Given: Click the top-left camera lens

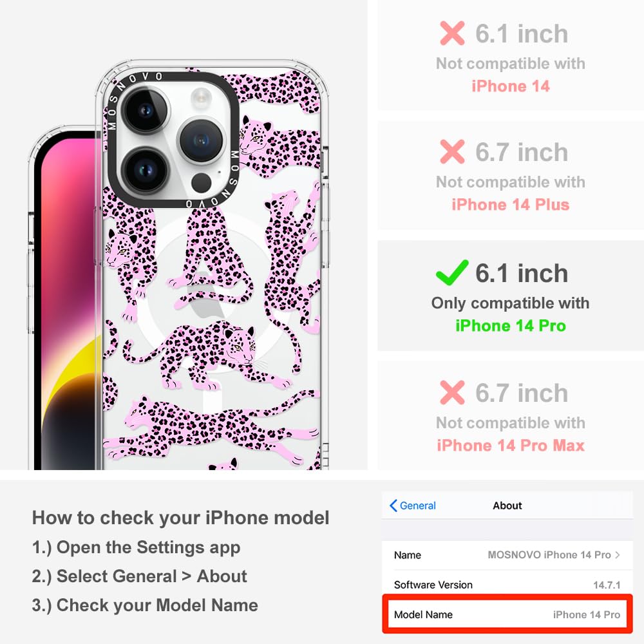Looking at the screenshot, I should point(145,110).
